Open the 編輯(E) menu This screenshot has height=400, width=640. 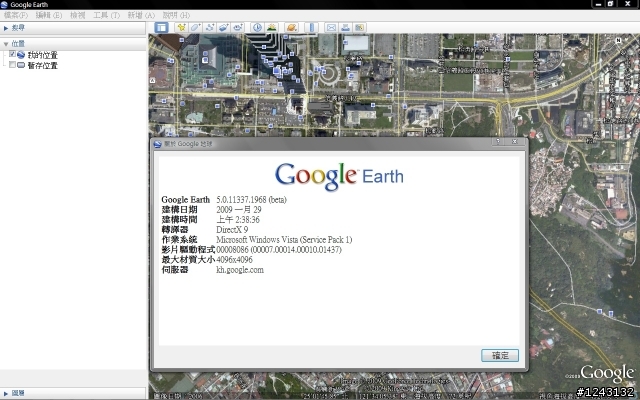pos(49,15)
